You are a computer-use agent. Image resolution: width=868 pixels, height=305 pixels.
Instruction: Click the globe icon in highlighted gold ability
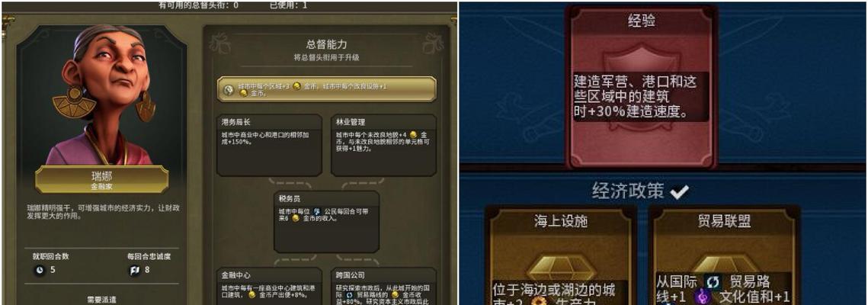(229, 90)
